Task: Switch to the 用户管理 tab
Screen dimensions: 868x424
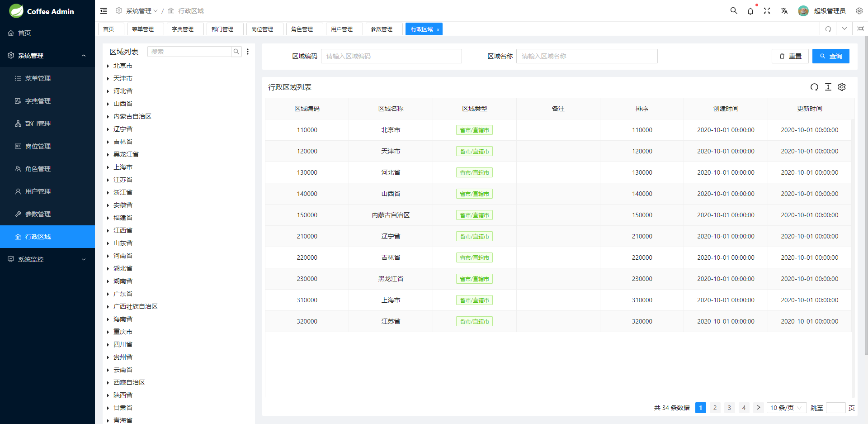Action: [x=342, y=29]
